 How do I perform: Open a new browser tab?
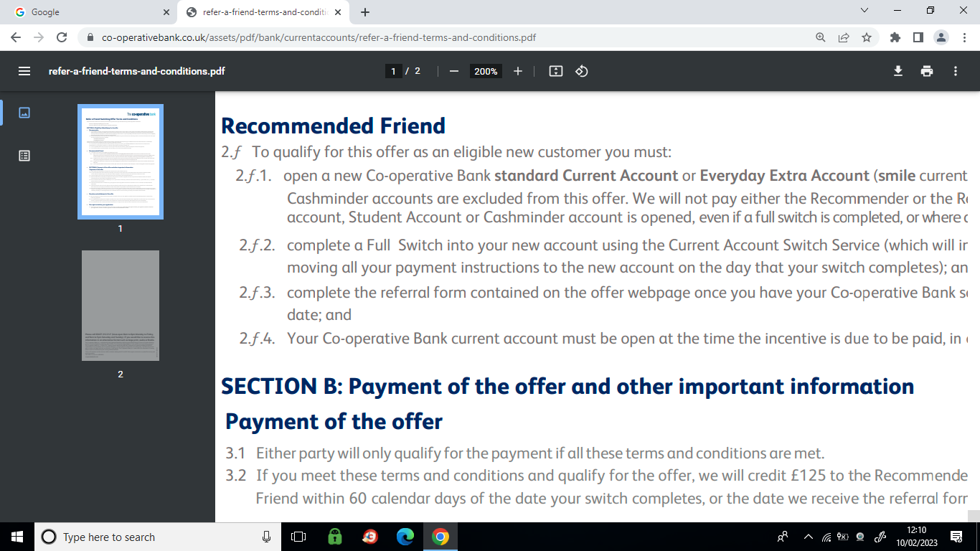click(365, 12)
